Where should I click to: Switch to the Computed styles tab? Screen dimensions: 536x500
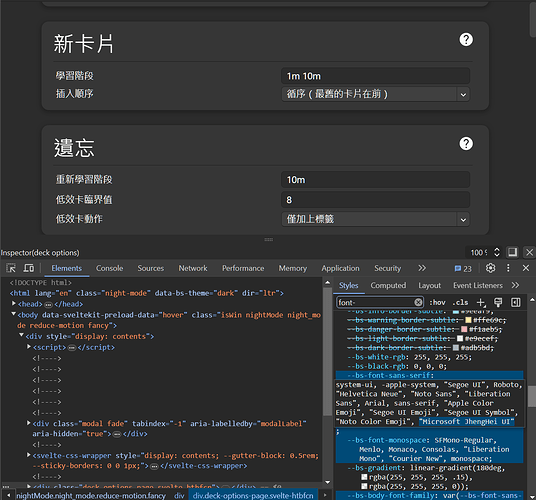click(x=388, y=285)
